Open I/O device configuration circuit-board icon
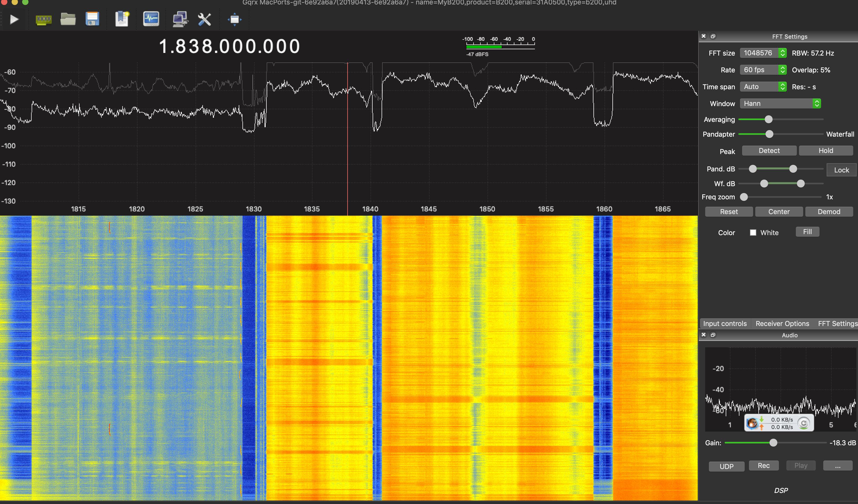The width and height of the screenshot is (858, 504). [x=43, y=20]
